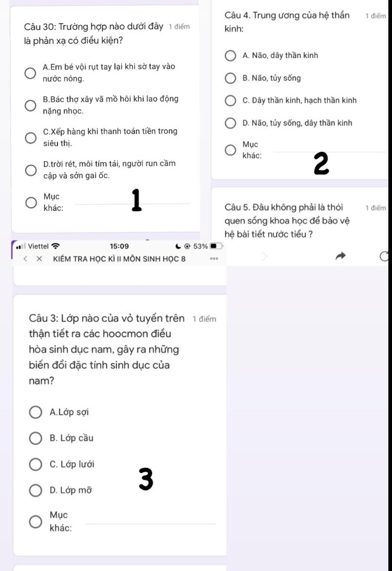Screen dimensions: 392x571
Task: Choose option D 'Não, tủy sống, dây thần kinh'
Action: tap(230, 123)
